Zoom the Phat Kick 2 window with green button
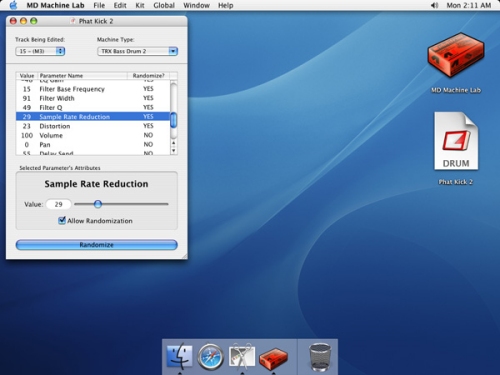This screenshot has width=500, height=375. coord(34,21)
